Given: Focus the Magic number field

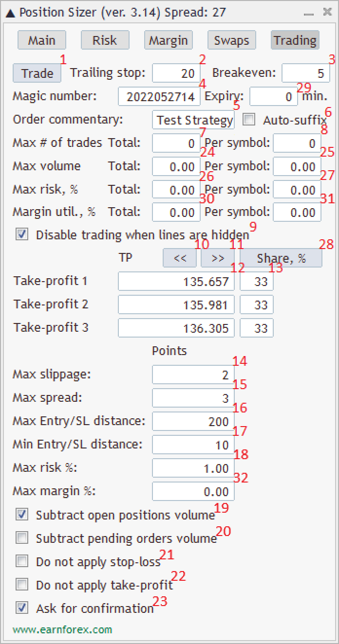Looking at the screenshot, I should (159, 97).
